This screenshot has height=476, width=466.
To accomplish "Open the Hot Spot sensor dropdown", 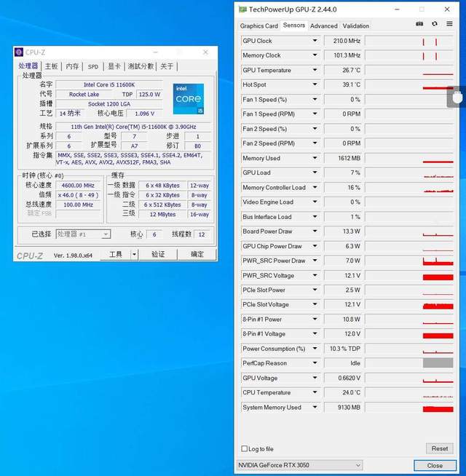I will 315,84.
